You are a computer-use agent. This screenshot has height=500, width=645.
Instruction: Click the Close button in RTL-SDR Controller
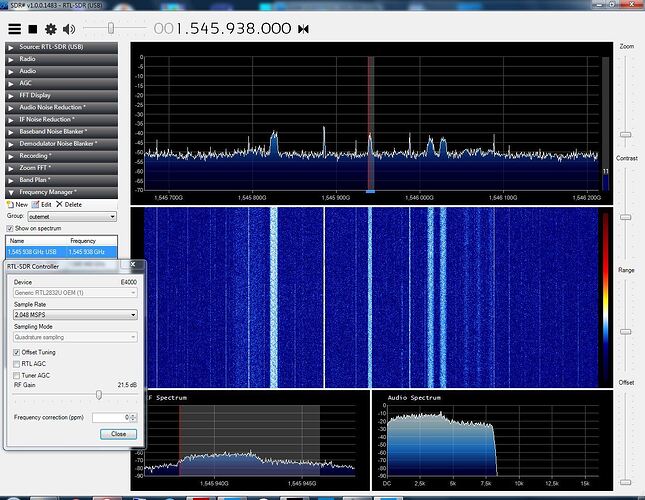118,434
